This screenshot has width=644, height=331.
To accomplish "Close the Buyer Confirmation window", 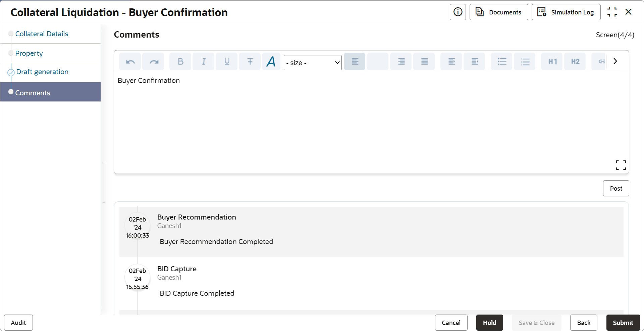I will (x=629, y=12).
